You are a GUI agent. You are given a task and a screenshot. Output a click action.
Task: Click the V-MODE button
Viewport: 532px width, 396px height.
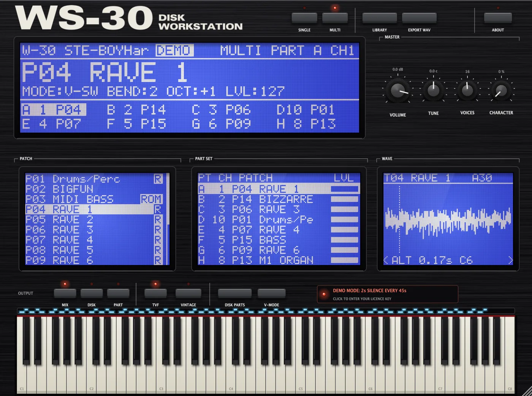click(x=271, y=293)
